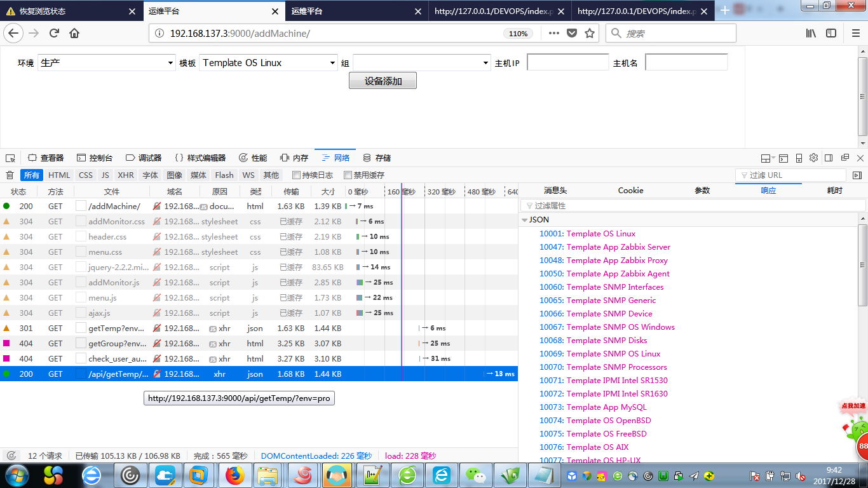Toggle the split console icon
This screenshot has height=488, width=868.
(x=783, y=158)
